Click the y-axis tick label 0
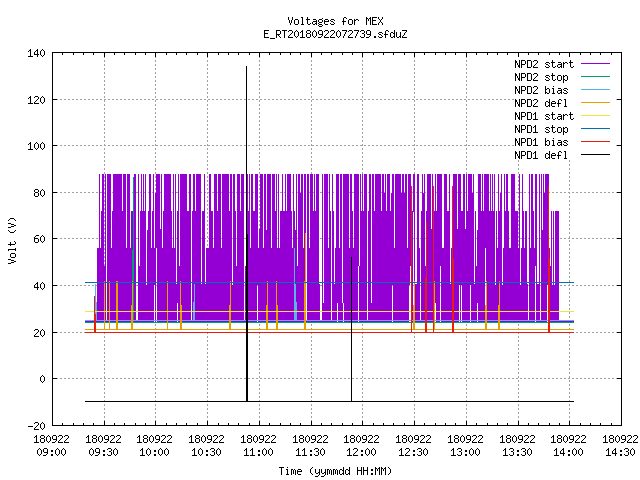This screenshot has height=480, width=640. point(42,379)
